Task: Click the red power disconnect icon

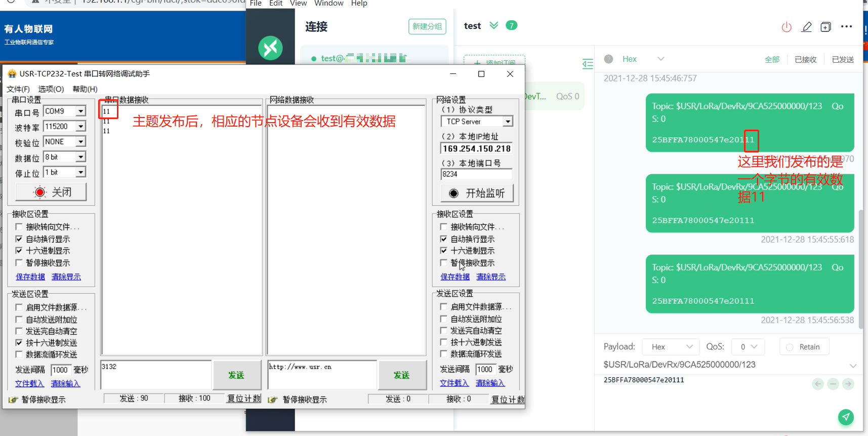Action: point(786,27)
